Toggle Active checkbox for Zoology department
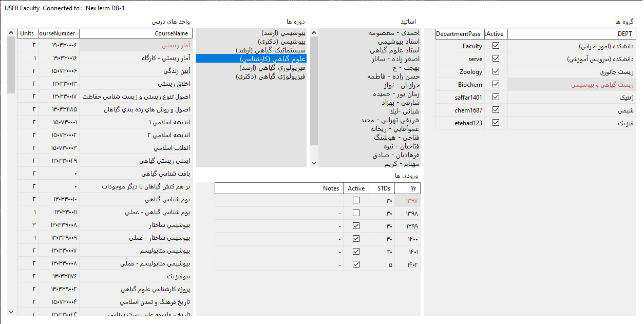Screen dimensions: 644x324 point(496,71)
